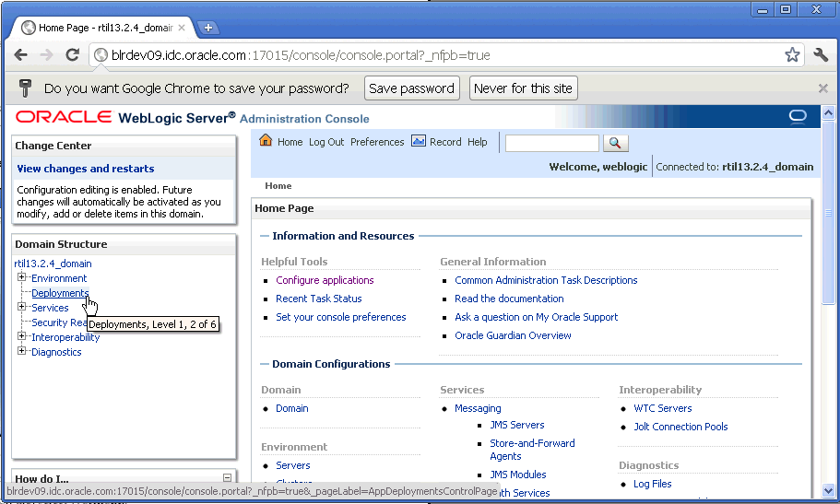Click the vertical scrollbar thumb
Image resolution: width=840 pixels, height=504 pixels.
(828, 213)
